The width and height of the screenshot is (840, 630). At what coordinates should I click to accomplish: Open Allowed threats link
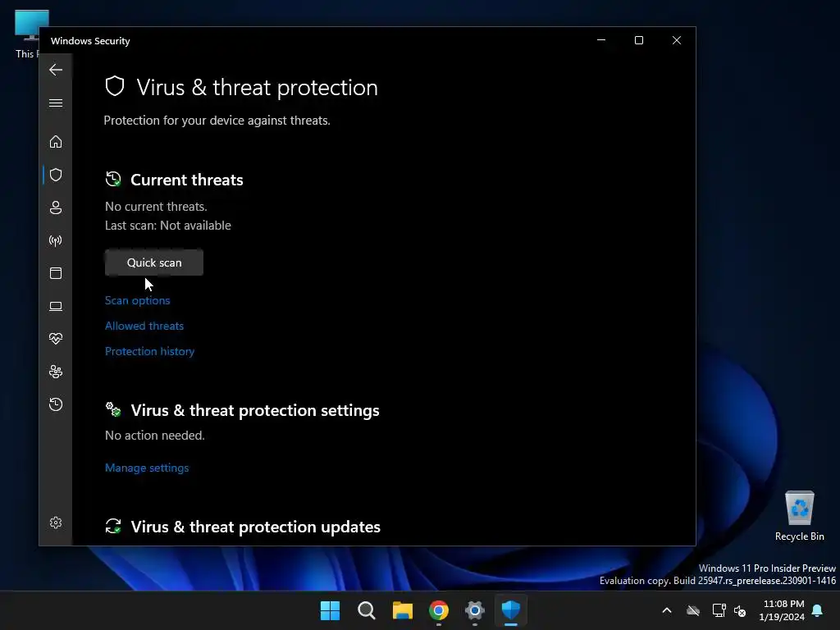click(144, 326)
